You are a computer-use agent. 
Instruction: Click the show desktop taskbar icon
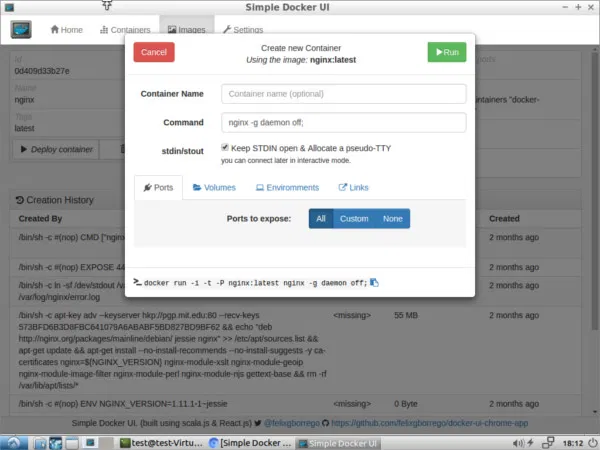(72, 443)
